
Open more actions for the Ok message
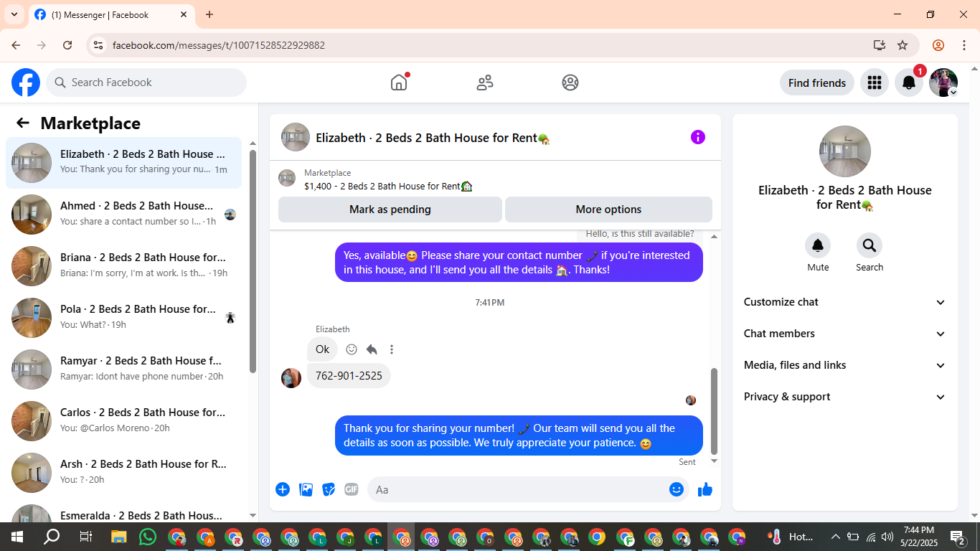(392, 349)
